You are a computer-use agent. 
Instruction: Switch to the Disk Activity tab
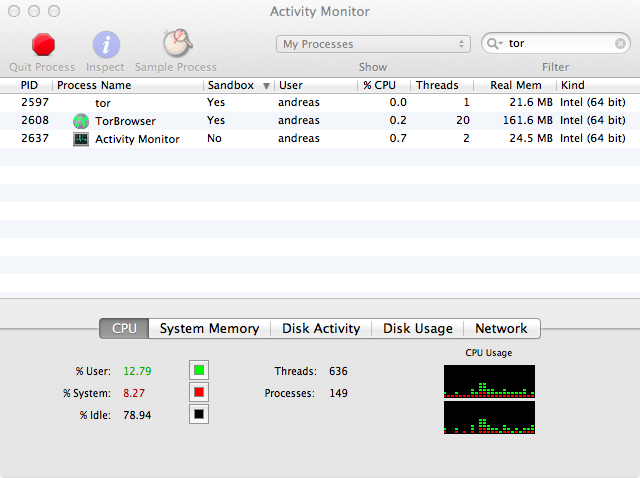[321, 328]
